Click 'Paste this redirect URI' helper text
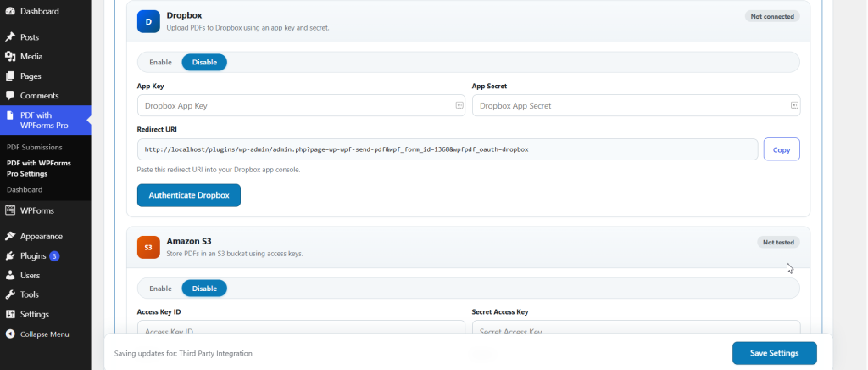 point(218,170)
